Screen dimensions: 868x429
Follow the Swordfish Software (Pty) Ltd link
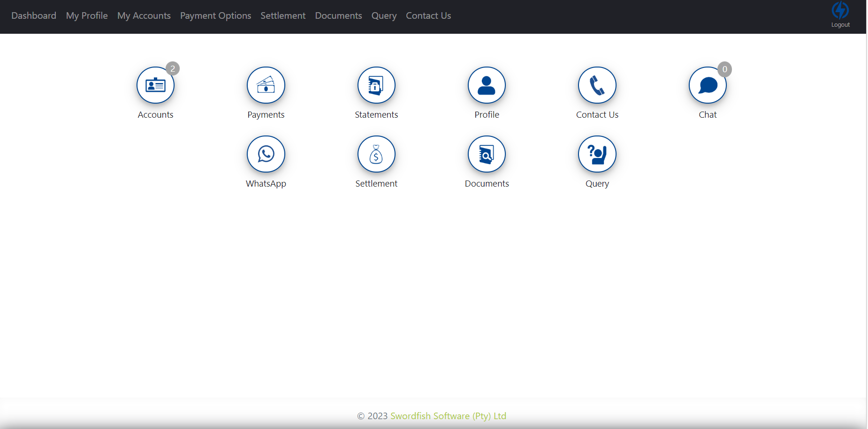[448, 416]
